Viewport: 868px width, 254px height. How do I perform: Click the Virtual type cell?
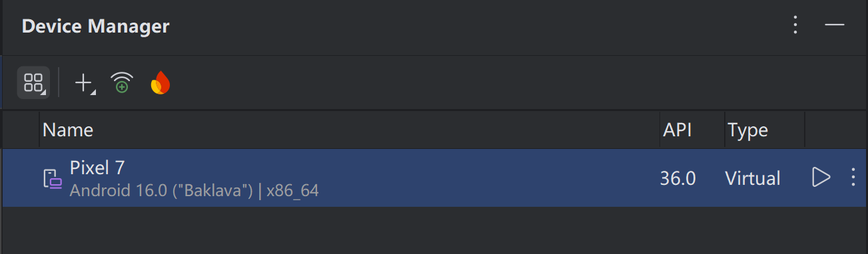(x=753, y=178)
